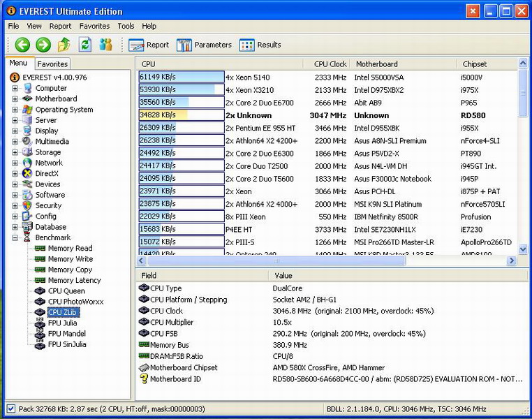The image size is (532, 419).
Task: Expand the Config tree node
Action: point(15,216)
